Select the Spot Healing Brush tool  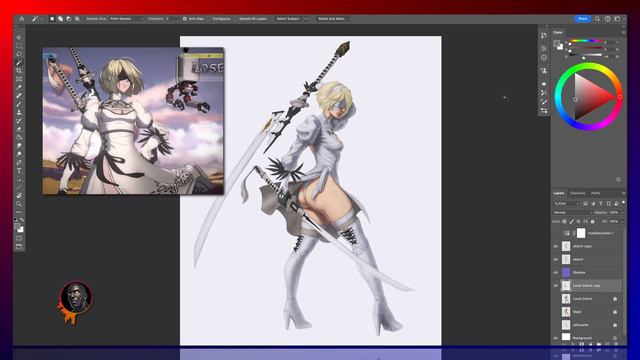[x=19, y=96]
